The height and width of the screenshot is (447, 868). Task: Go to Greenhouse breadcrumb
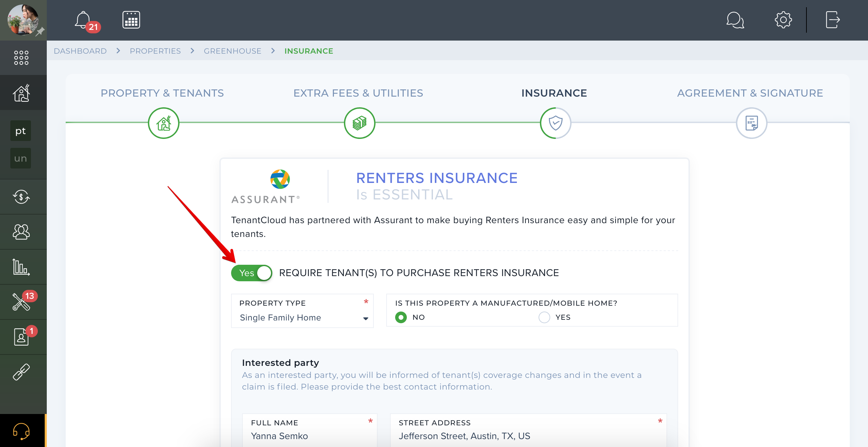(x=232, y=51)
